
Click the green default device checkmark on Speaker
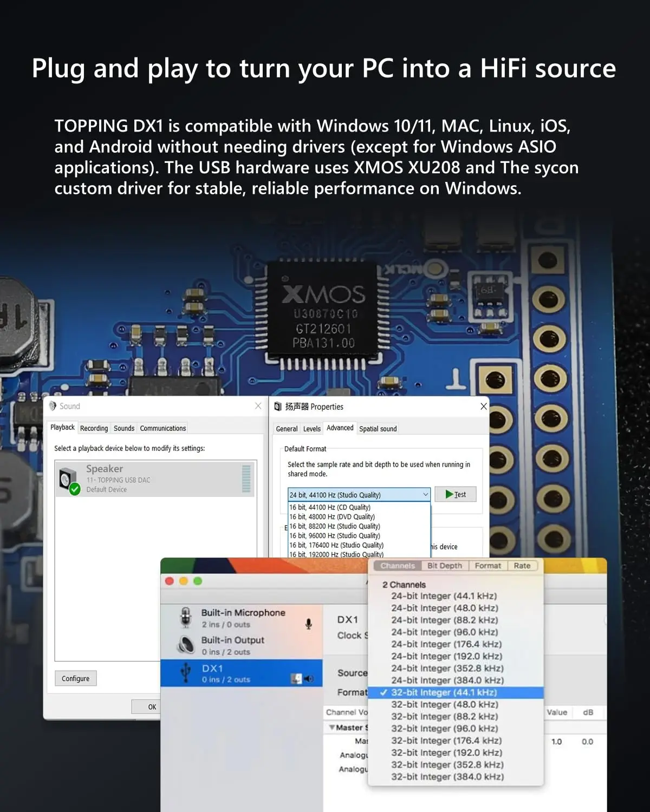[x=74, y=488]
